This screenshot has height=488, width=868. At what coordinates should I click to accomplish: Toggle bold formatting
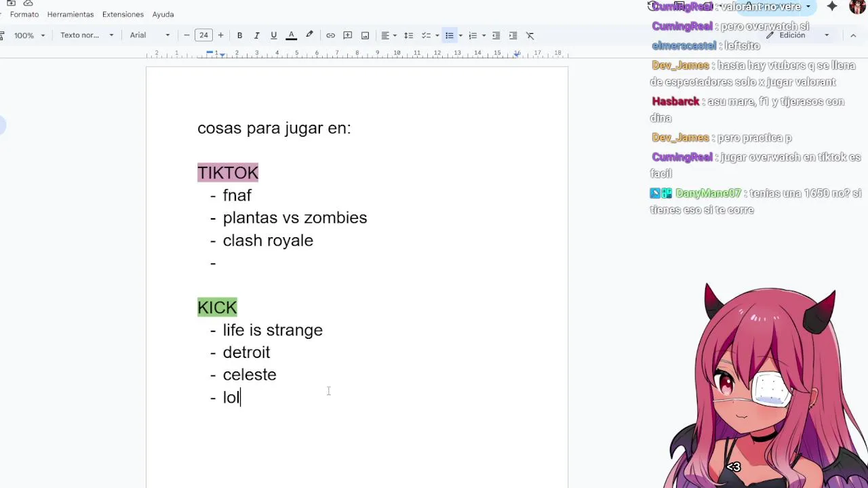pyautogui.click(x=239, y=35)
